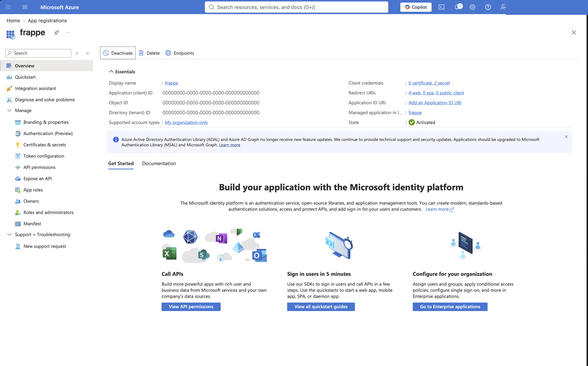Click the Branding & properties icon
588x366 pixels.
coord(18,122)
